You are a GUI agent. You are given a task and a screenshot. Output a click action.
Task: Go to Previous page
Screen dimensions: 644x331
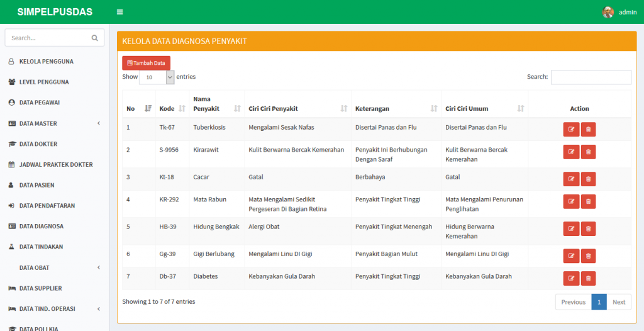tap(574, 302)
